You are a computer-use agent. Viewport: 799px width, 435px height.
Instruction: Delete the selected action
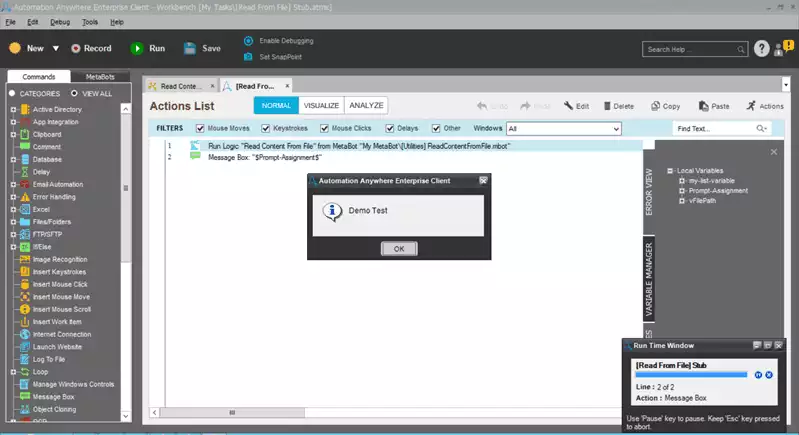coord(605,106)
